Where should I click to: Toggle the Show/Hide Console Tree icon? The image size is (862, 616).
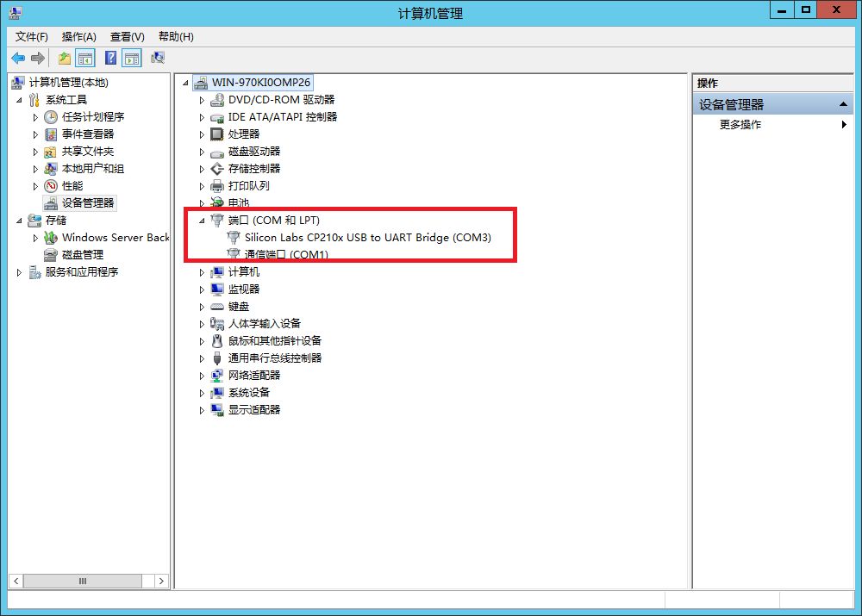pyautogui.click(x=85, y=58)
